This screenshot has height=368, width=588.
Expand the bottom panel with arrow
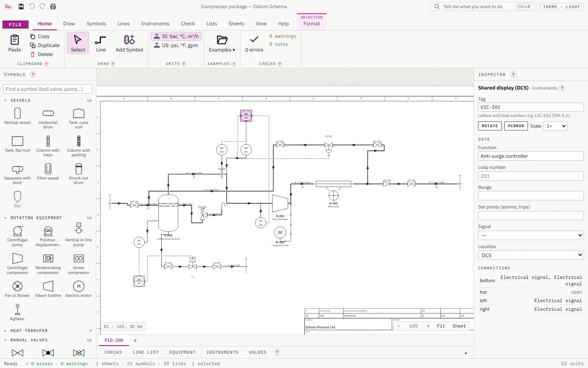[466, 352]
